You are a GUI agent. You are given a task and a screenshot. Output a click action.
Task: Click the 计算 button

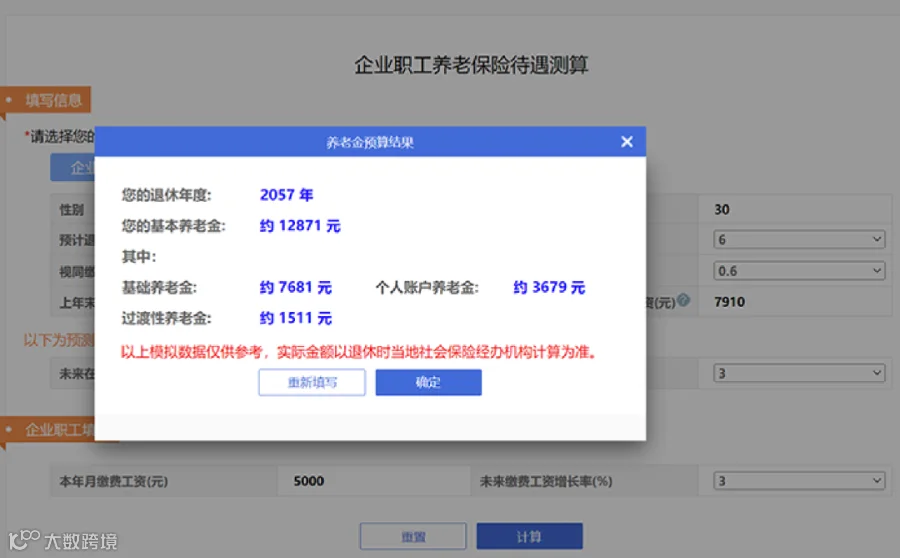(x=529, y=536)
